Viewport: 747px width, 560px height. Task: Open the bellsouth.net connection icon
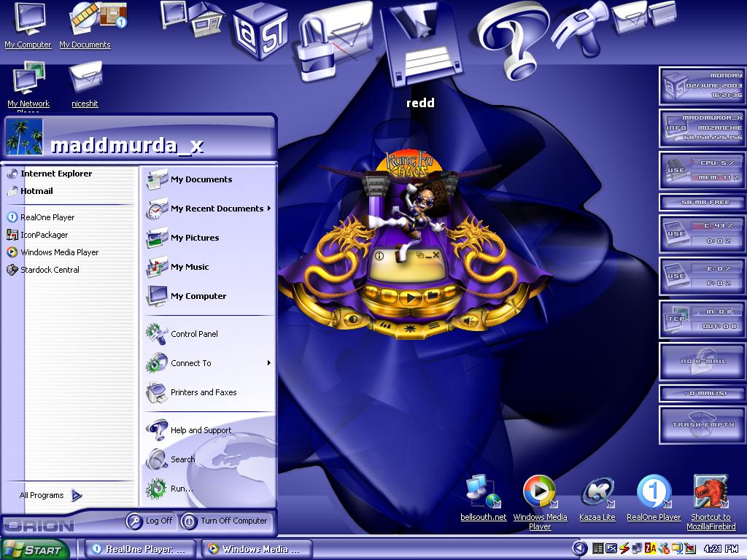483,499
